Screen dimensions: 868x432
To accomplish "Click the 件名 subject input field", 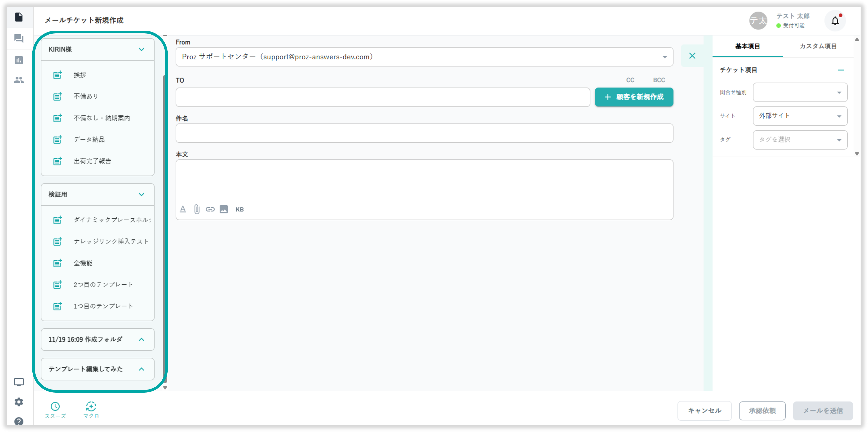I will [424, 133].
